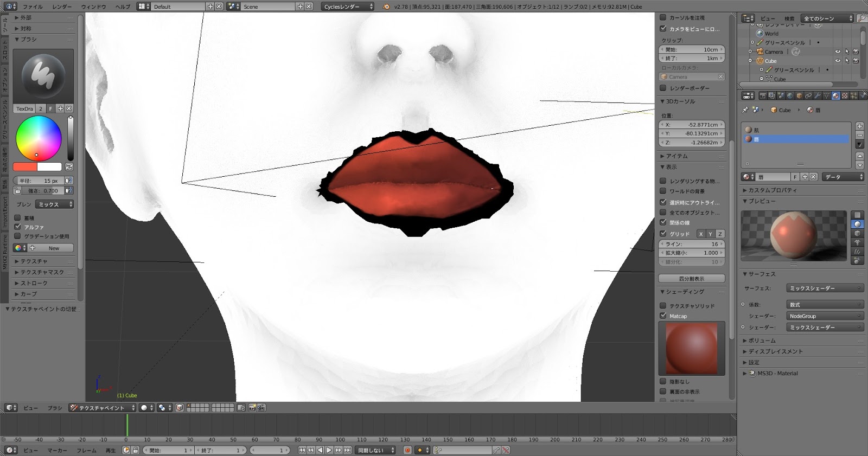Move material slot down arrow

(x=859, y=165)
